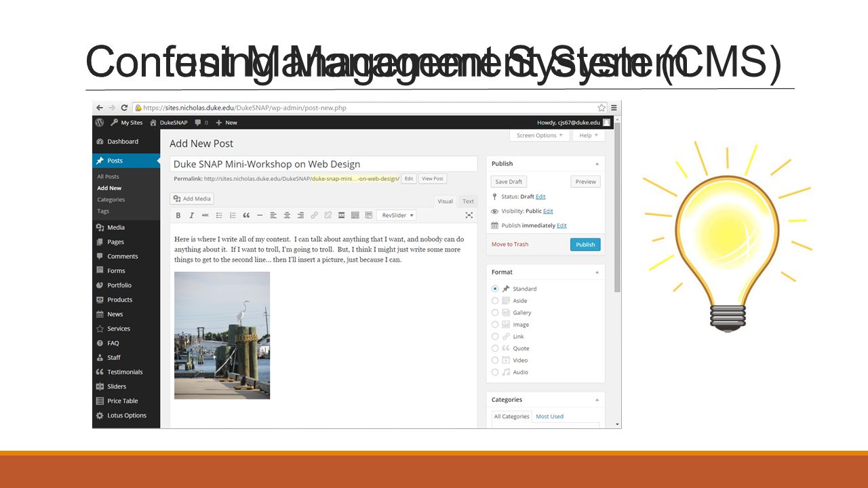Select the Video post format
Image resolution: width=868 pixels, height=488 pixels.
coord(495,360)
